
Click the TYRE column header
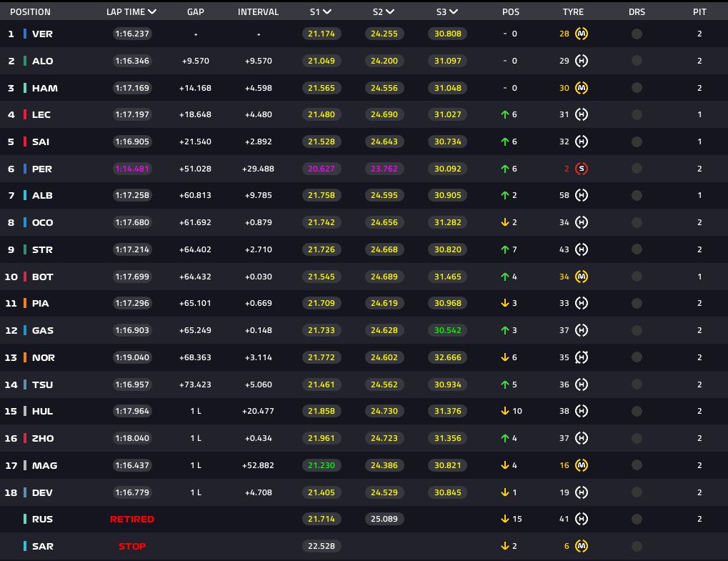pos(573,12)
